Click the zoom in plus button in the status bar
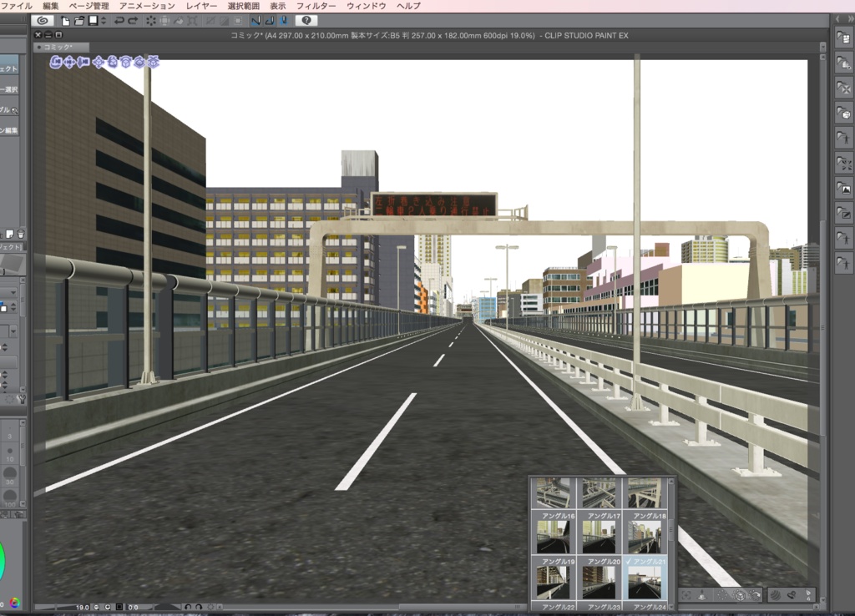The height and width of the screenshot is (616, 855). pyautogui.click(x=108, y=607)
